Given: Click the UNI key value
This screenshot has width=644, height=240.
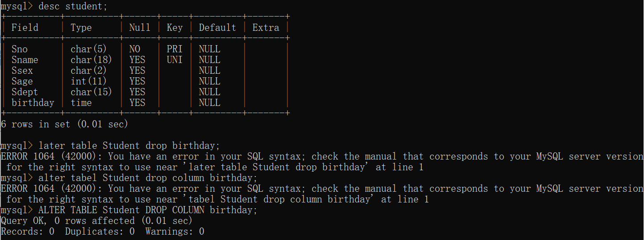Looking at the screenshot, I should (x=175, y=60).
